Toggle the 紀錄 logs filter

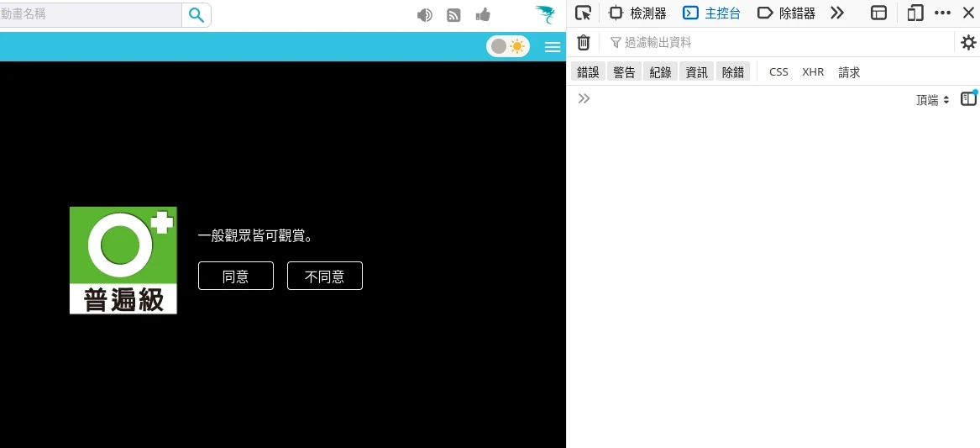click(x=661, y=72)
